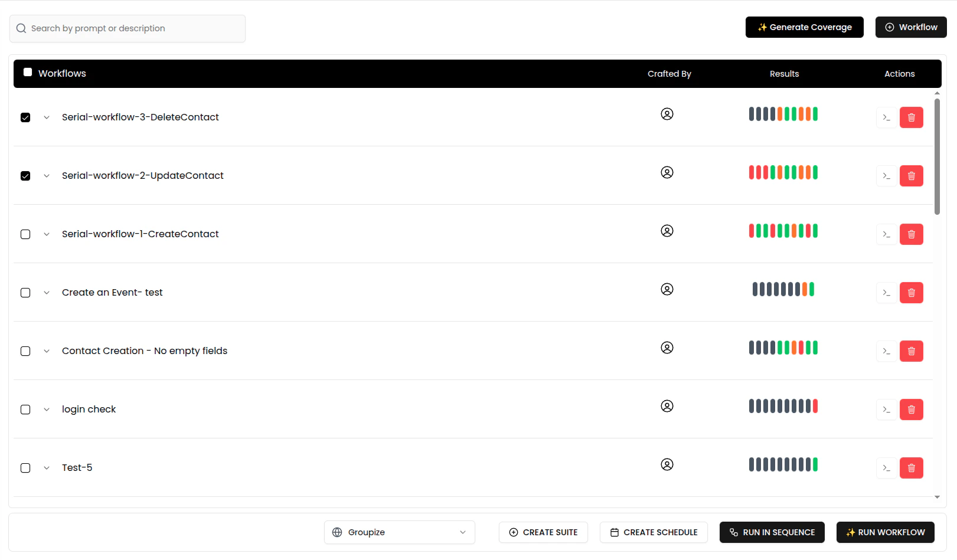Image resolution: width=957 pixels, height=560 pixels.
Task: Open terminal run icon for Serial-workflow-1-CreateContact
Action: 886,234
